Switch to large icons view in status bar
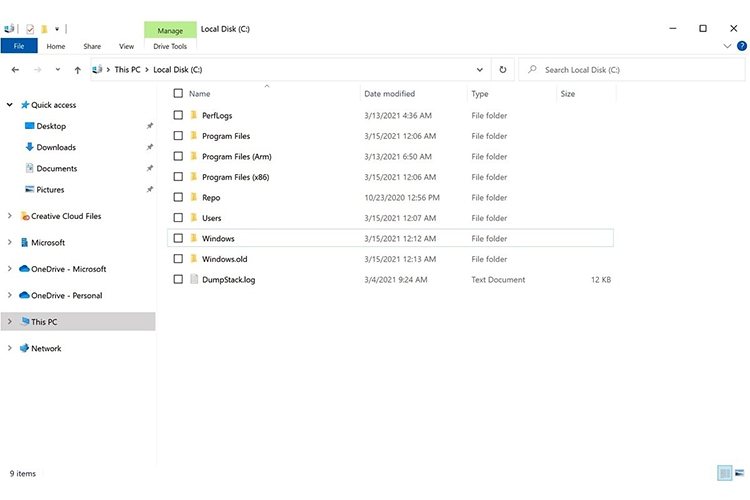 739,473
